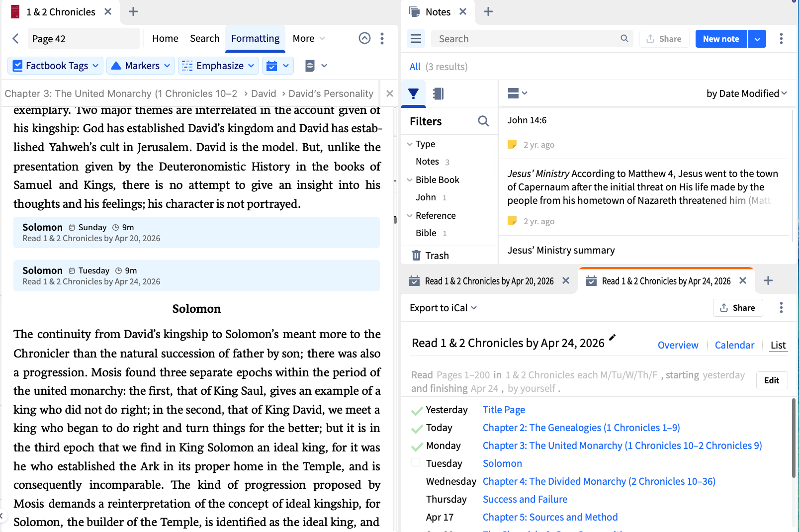Click the Factbook Tags checkbox icon
Screen dimensions: 799x532
(x=17, y=66)
